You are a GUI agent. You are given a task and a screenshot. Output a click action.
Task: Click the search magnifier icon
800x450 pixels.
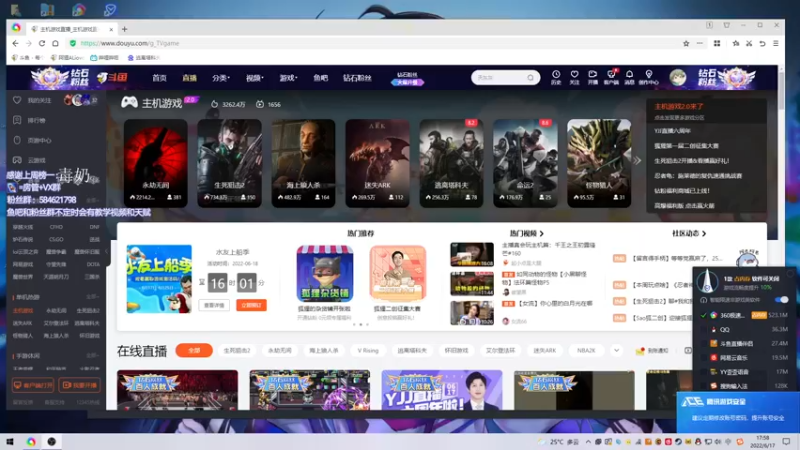point(531,78)
